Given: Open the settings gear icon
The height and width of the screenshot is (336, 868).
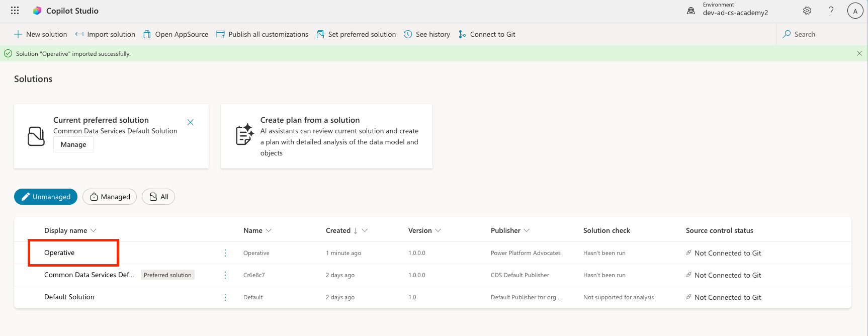Looking at the screenshot, I should tap(807, 11).
